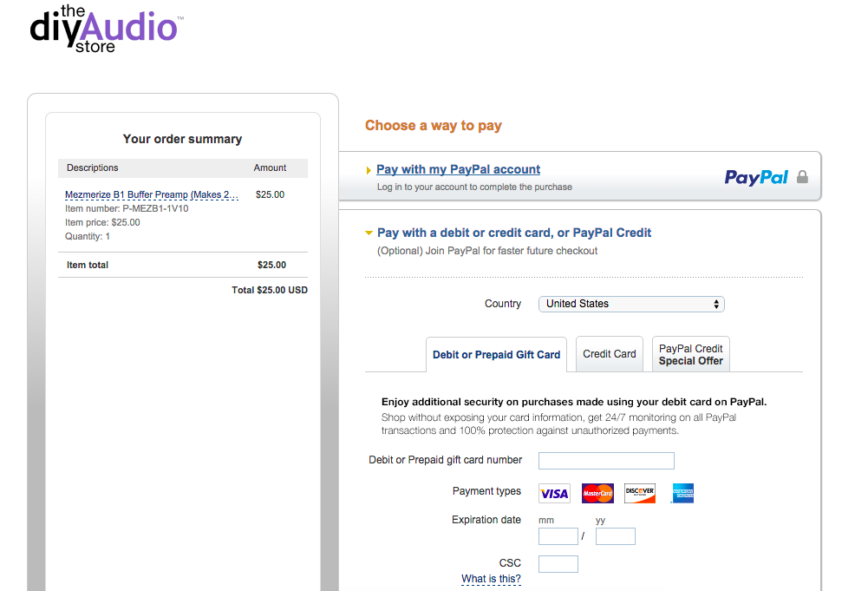This screenshot has width=868, height=591.
Task: Click the Enjoy additional security bold text
Action: (574, 402)
